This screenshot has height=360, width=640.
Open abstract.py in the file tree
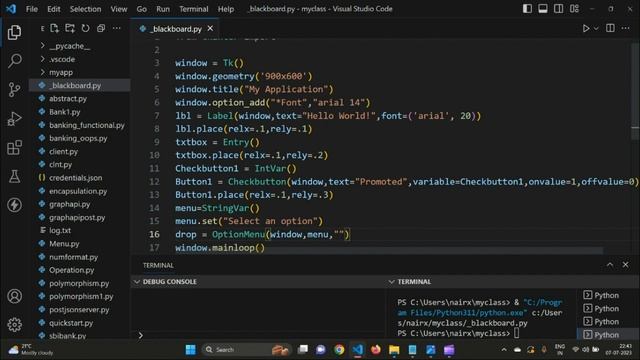coord(68,98)
